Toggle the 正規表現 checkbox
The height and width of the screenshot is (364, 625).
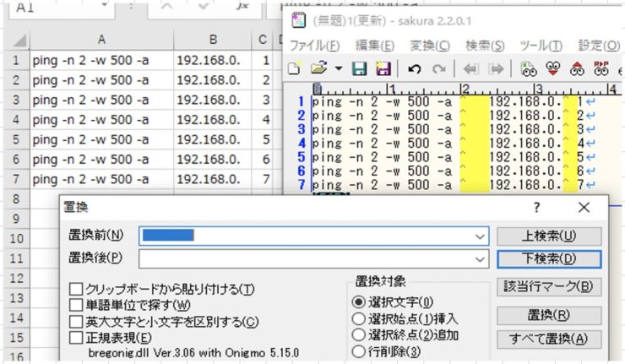(x=76, y=338)
